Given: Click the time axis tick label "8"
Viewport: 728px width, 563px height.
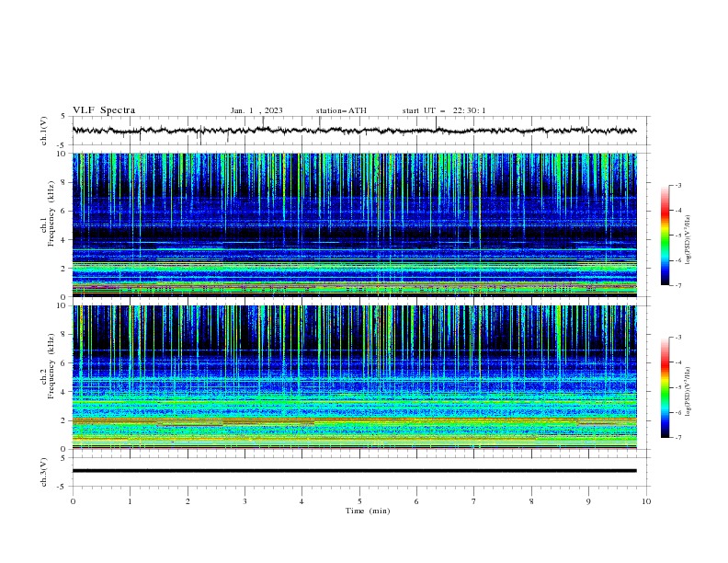Looking at the screenshot, I should point(531,501).
